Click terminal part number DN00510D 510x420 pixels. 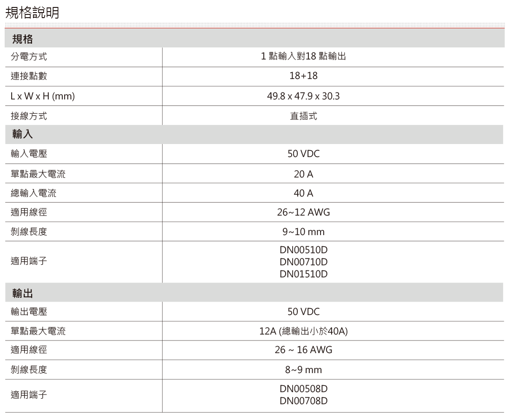point(303,250)
